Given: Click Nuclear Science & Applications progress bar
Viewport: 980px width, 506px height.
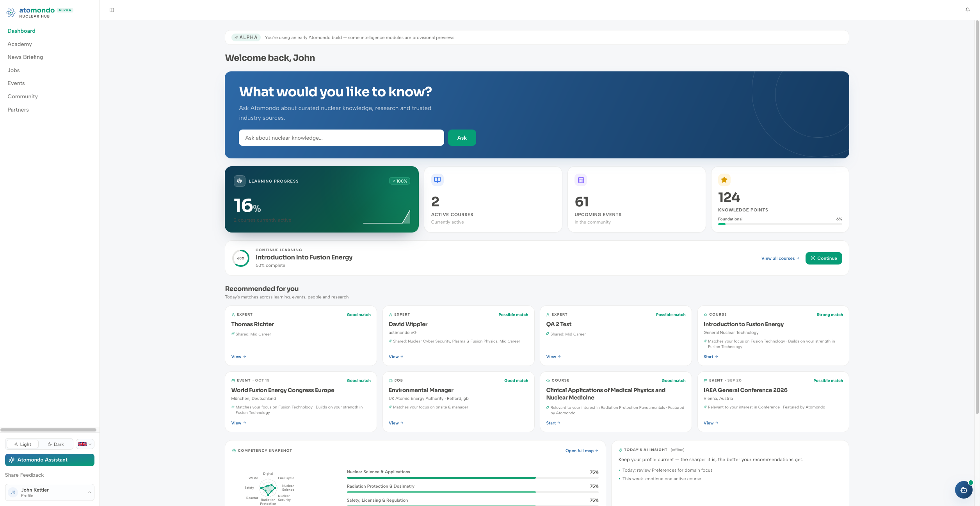Looking at the screenshot, I should (472, 478).
